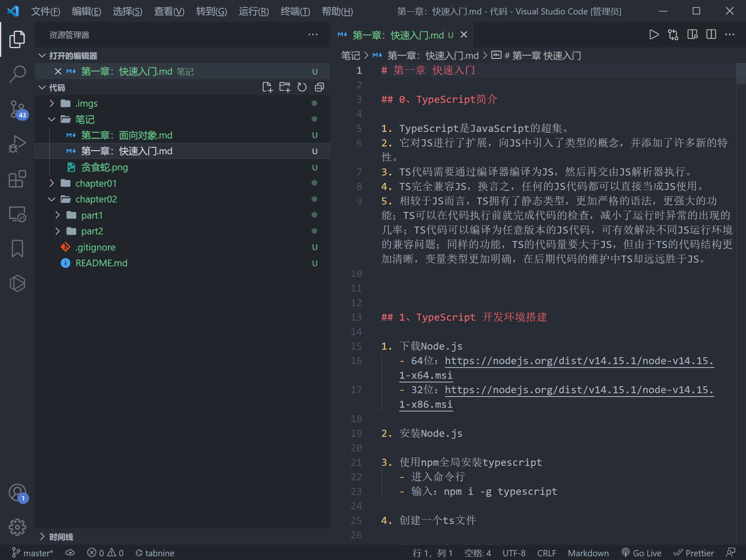Open the .gitignore file
746x560 pixels.
[183, 247]
